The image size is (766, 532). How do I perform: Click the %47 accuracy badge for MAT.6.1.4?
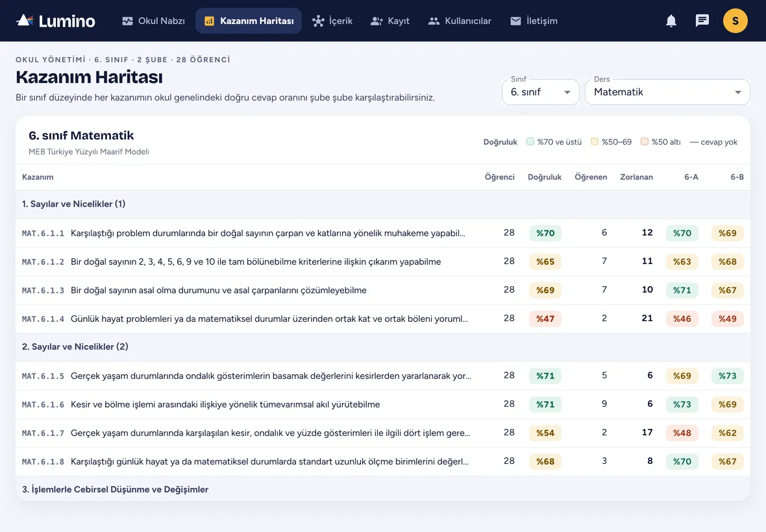(x=545, y=319)
